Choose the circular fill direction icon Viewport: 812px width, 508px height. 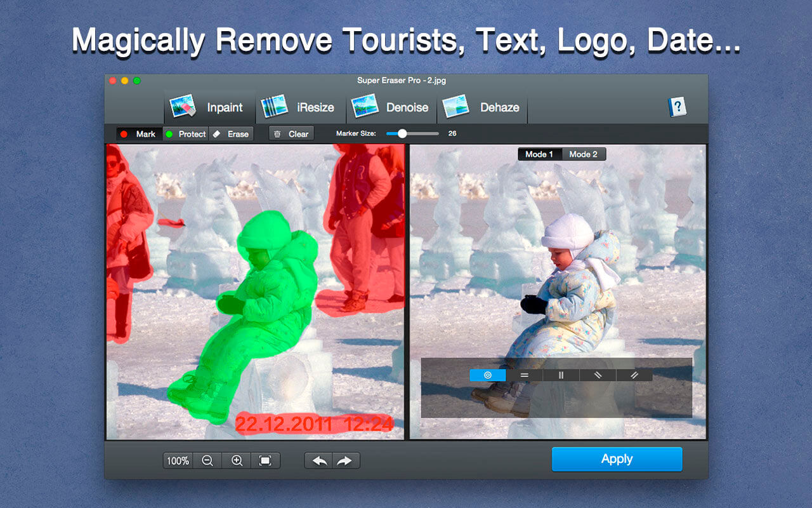coord(488,375)
